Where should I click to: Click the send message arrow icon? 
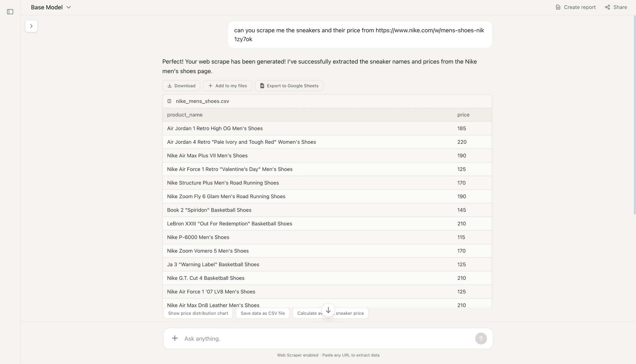point(480,338)
